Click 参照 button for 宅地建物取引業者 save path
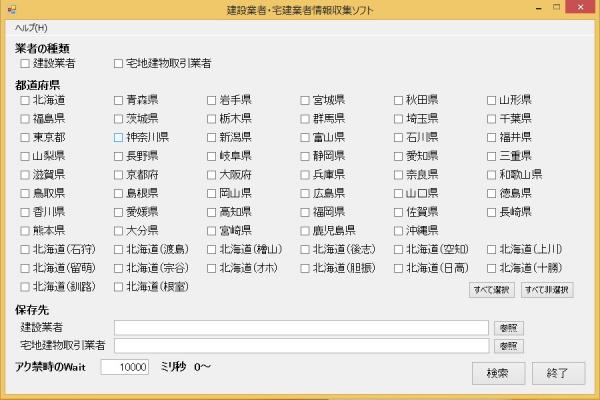 [509, 345]
